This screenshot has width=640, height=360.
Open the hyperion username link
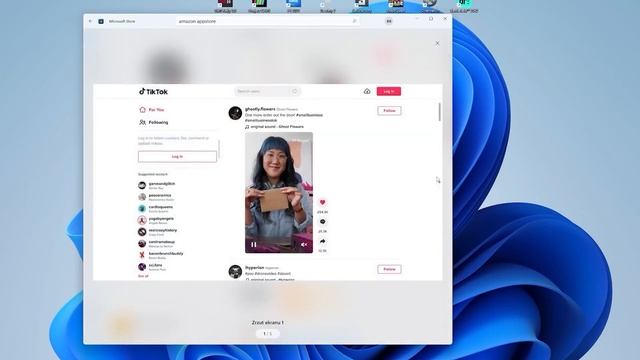click(255, 267)
